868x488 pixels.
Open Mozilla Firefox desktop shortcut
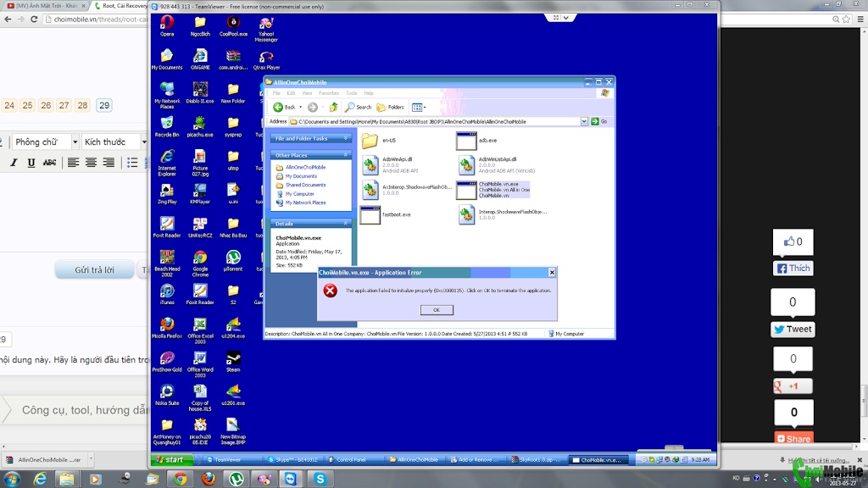click(x=167, y=328)
